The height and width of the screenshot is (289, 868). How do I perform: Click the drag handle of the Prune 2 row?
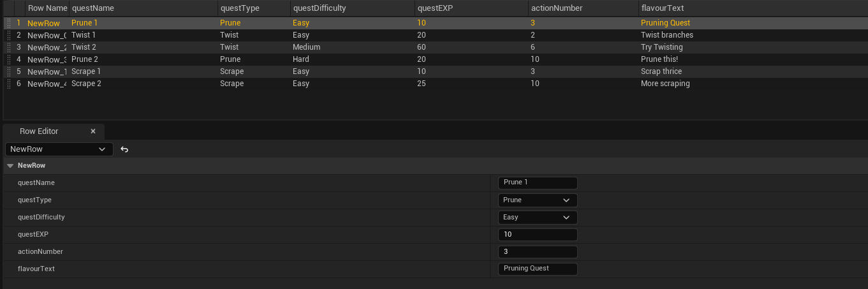tap(8, 59)
